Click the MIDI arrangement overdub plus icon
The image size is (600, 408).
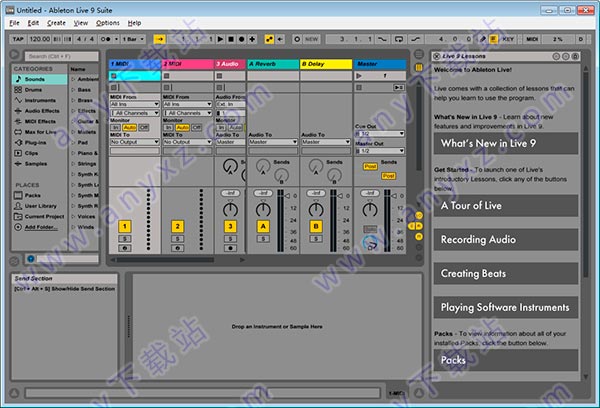tap(252, 39)
